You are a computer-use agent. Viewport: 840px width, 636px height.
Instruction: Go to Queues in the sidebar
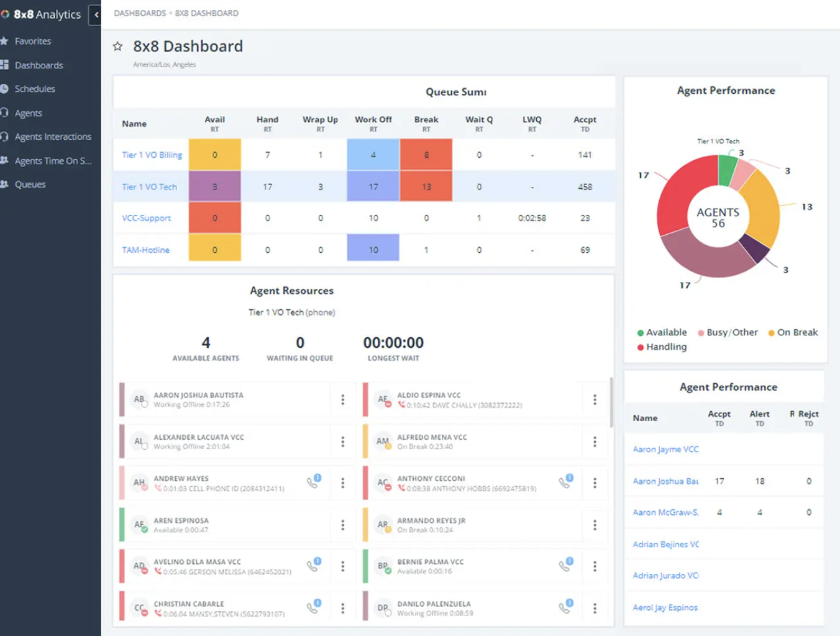[x=30, y=184]
